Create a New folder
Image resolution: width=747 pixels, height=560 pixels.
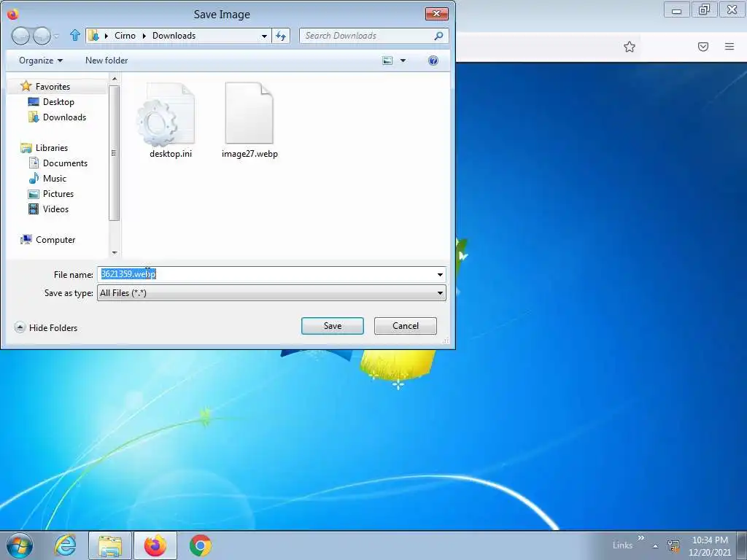point(107,61)
